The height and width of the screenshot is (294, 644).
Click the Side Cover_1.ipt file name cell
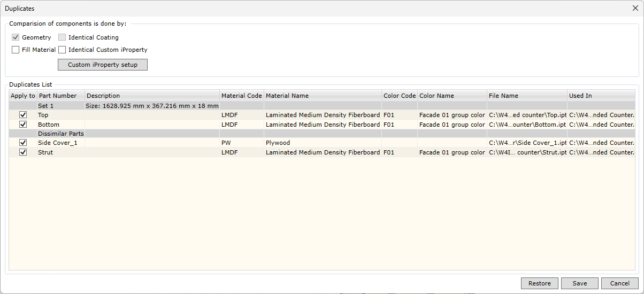527,143
